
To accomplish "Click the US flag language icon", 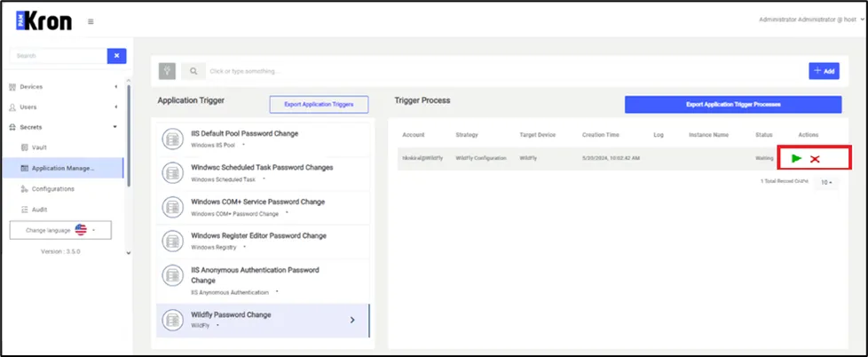I will 81,230.
